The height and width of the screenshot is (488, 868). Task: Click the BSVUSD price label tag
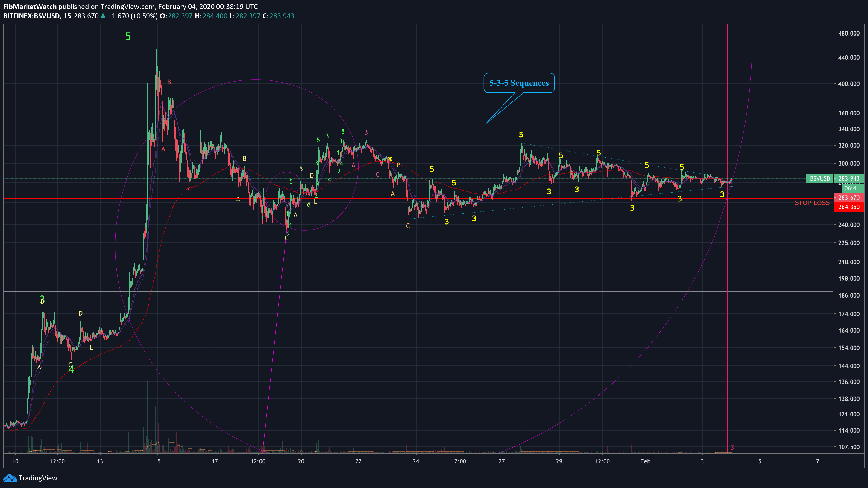(820, 178)
